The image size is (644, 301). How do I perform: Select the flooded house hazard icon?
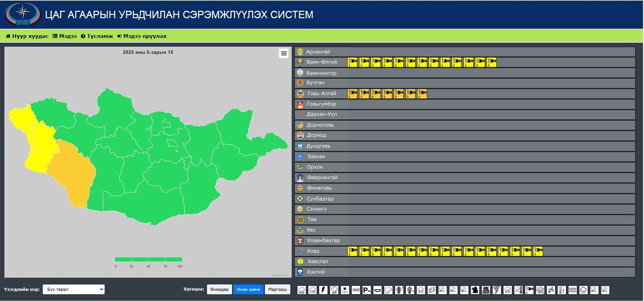[486, 290]
